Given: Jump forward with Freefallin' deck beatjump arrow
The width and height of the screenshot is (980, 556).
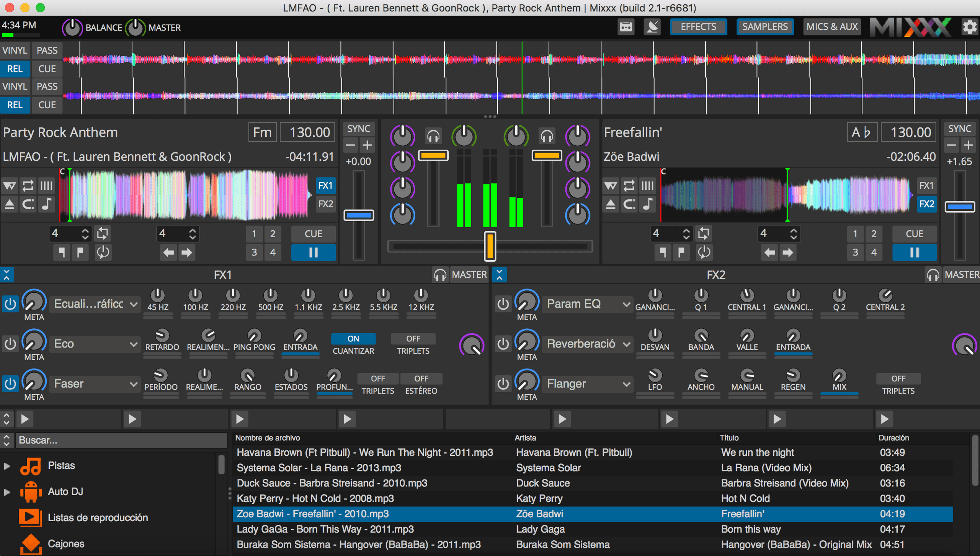Looking at the screenshot, I should click(788, 253).
